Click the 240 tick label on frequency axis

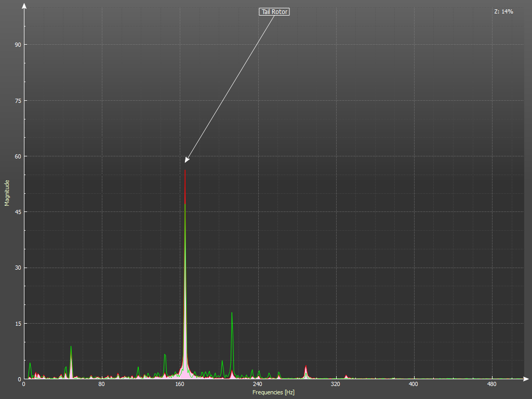pyautogui.click(x=258, y=384)
